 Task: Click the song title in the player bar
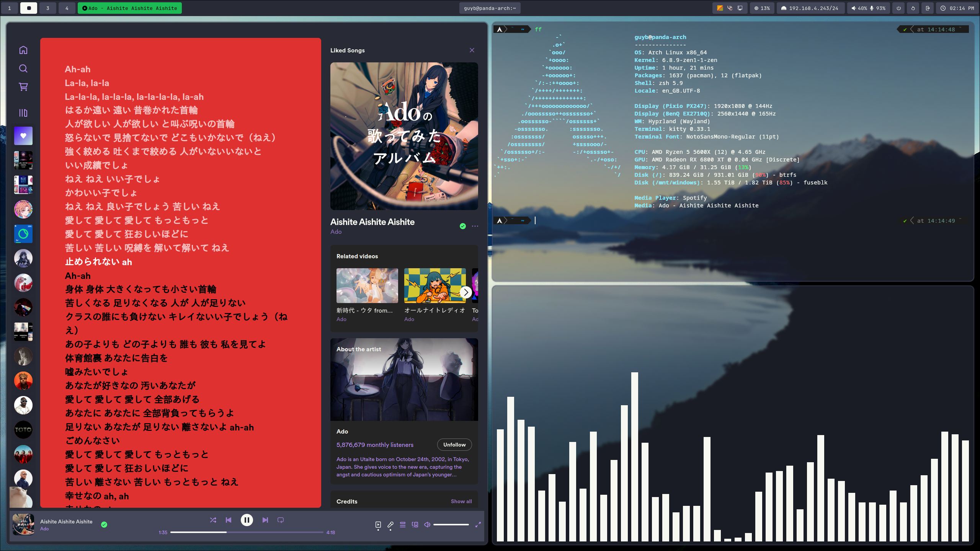coord(66,522)
